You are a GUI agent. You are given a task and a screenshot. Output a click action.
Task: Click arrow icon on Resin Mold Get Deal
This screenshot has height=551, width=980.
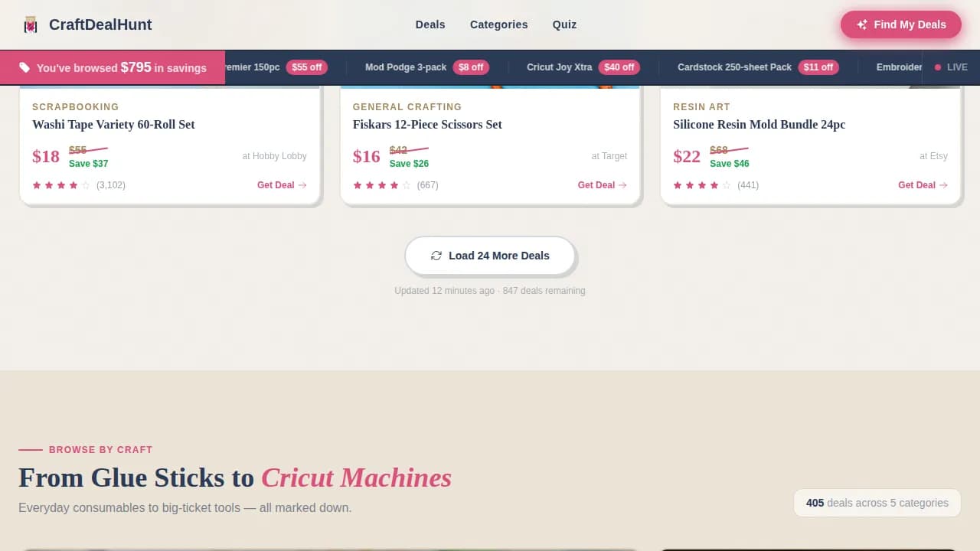(x=943, y=185)
